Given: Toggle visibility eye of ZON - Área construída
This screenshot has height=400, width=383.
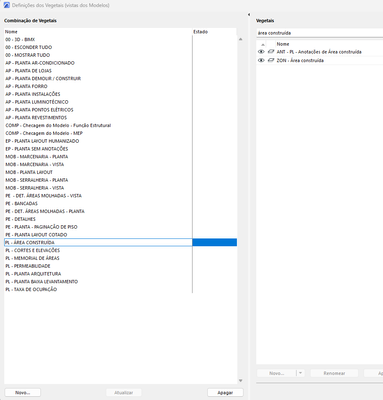Looking at the screenshot, I should tap(261, 60).
